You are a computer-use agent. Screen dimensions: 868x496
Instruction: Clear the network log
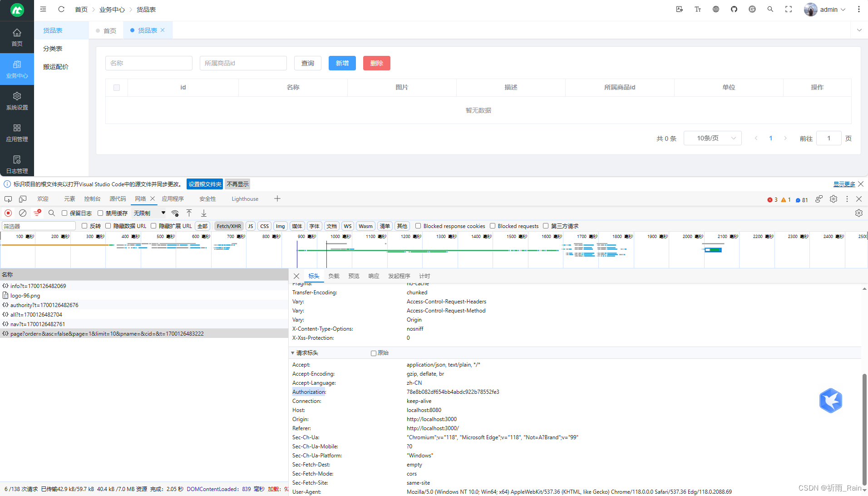click(23, 213)
